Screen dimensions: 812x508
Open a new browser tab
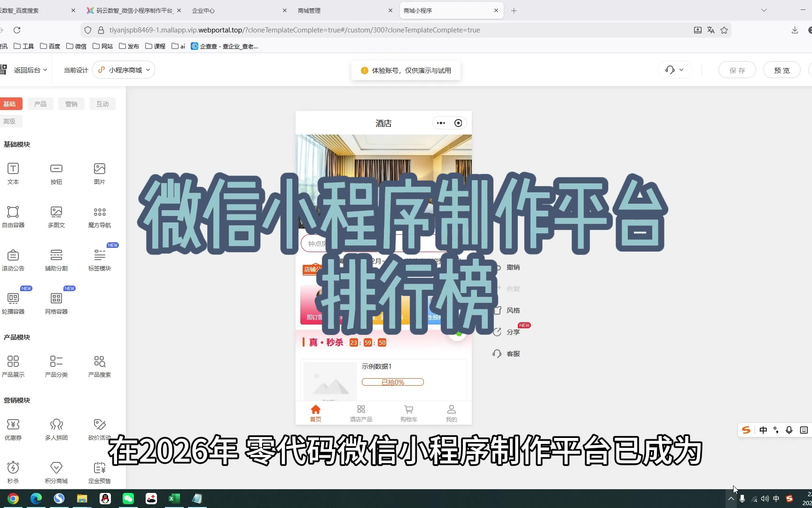tap(514, 10)
